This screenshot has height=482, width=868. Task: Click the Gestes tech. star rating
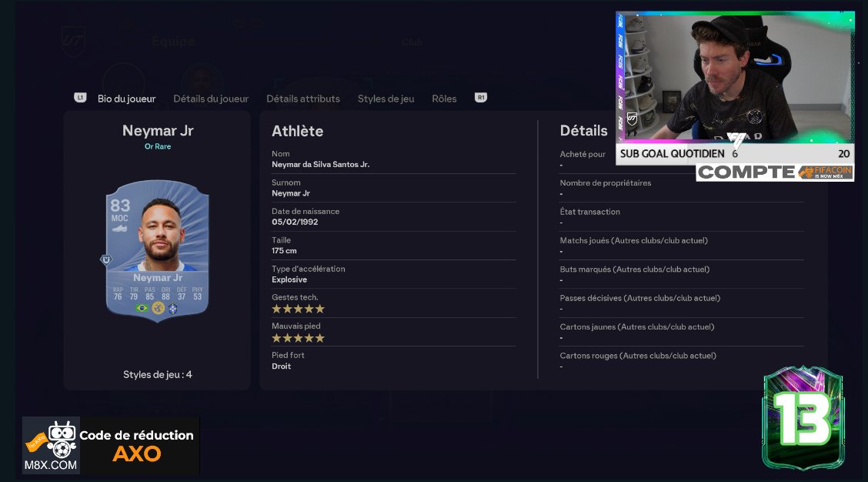pos(298,310)
